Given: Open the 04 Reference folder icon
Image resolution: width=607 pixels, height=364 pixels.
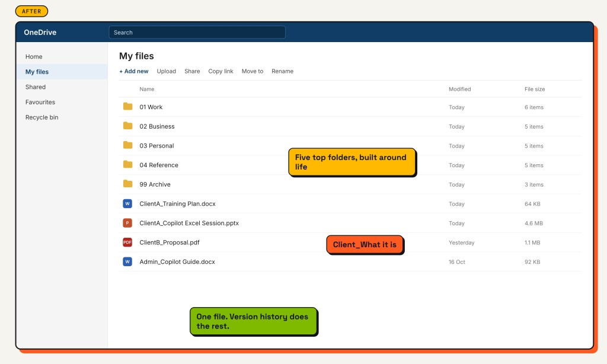Looking at the screenshot, I should pos(128,165).
